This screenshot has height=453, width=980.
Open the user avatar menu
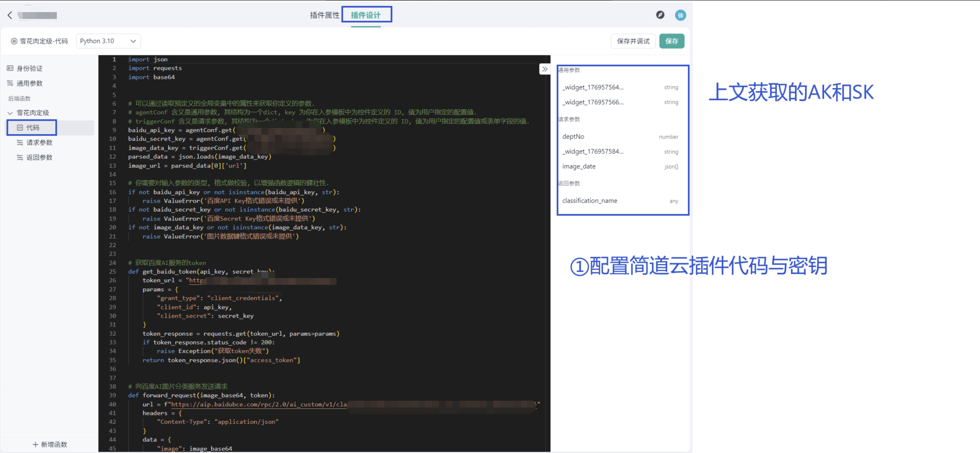click(x=680, y=15)
